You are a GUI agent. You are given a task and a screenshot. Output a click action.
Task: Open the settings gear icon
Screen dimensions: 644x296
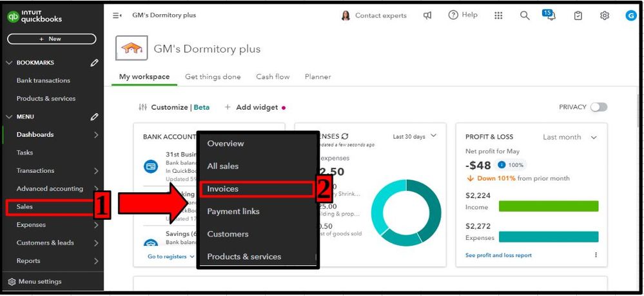coord(604,15)
